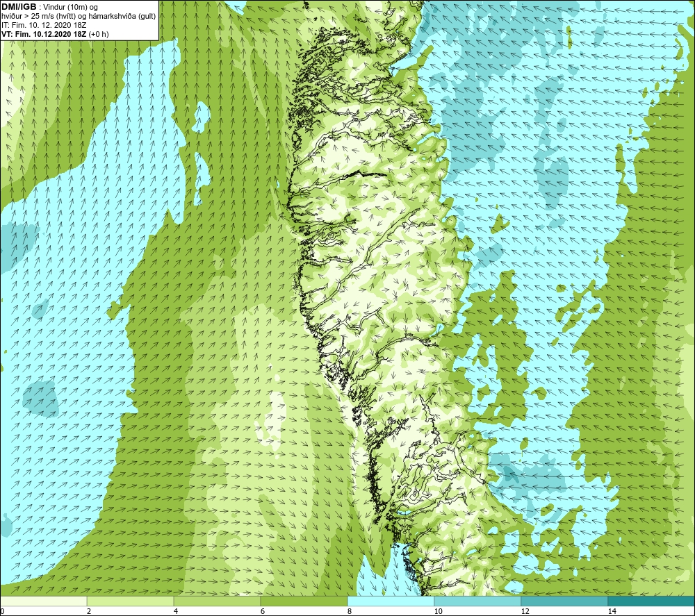
Task: Click the scale label '0'
Action: [x=2, y=611]
